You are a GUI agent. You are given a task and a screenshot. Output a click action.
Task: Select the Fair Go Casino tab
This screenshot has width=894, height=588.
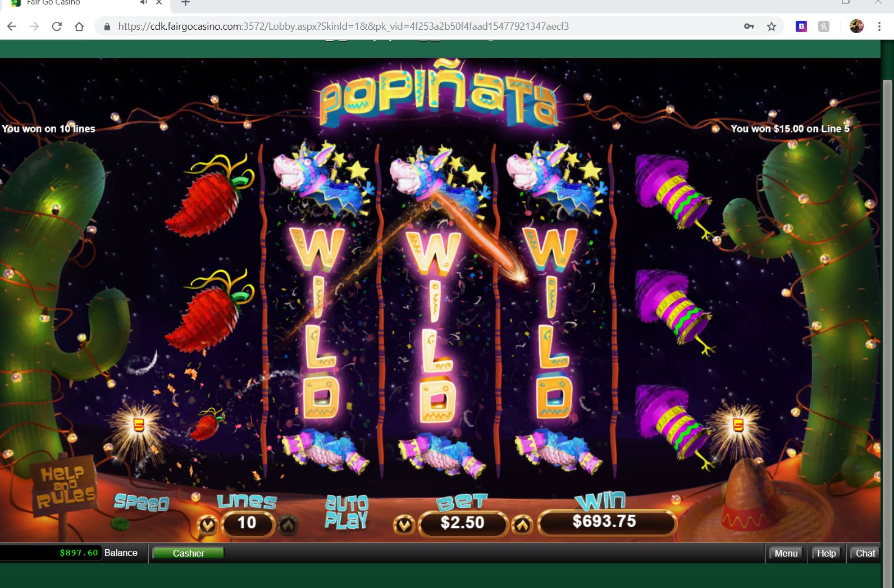[x=84, y=3]
